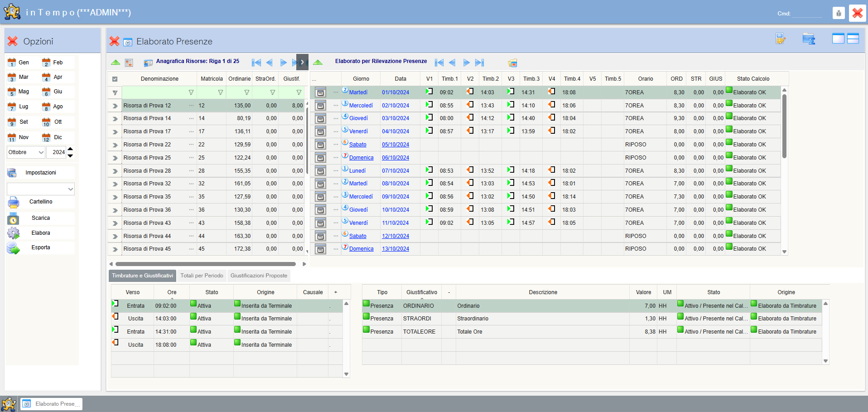Click vertical scrollbar of presence grid
The image size is (868, 412).
[784, 126]
